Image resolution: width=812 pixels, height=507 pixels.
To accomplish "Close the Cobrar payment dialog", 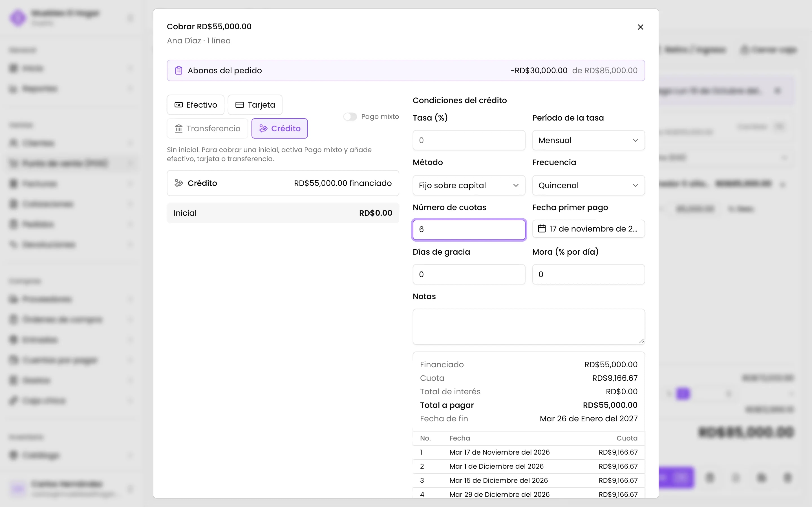I will [640, 27].
